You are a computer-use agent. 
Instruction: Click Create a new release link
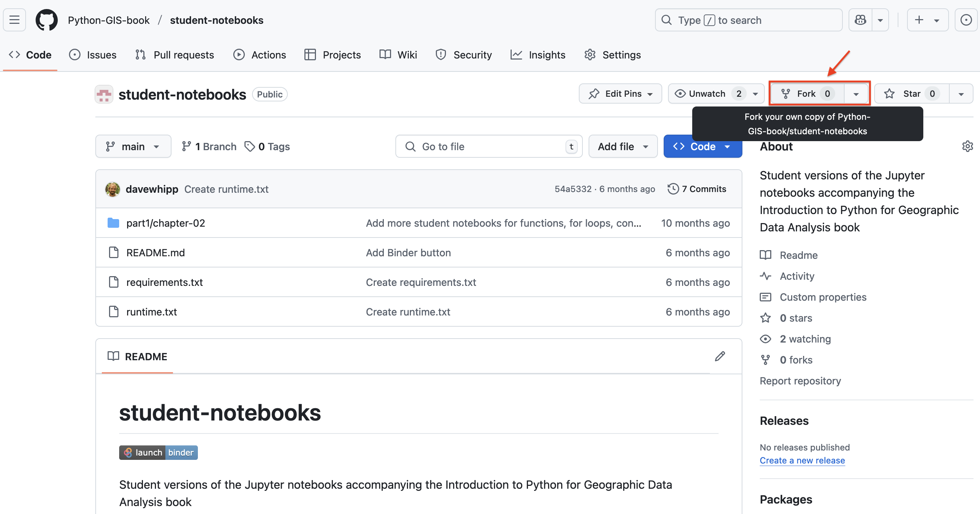pyautogui.click(x=802, y=460)
